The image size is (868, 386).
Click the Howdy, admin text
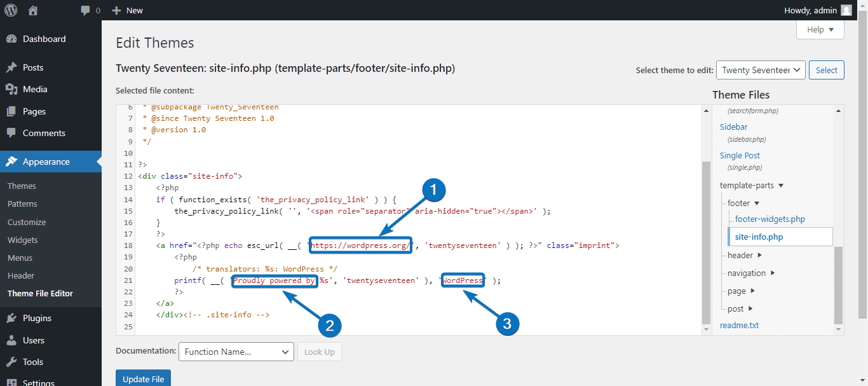point(811,10)
